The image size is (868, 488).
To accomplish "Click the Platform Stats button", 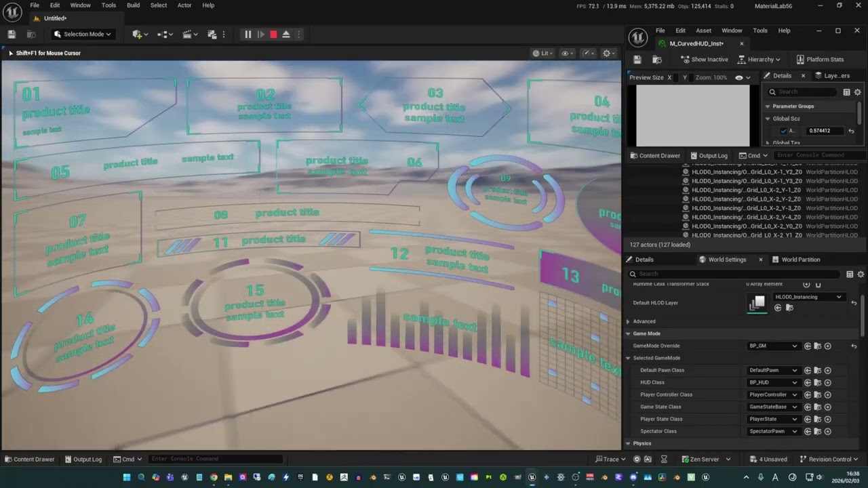I will (x=820, y=60).
